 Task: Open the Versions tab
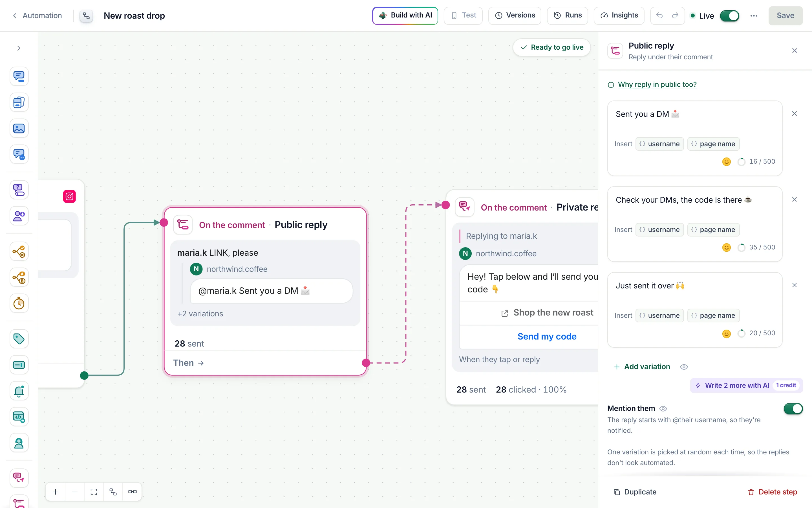[515, 16]
